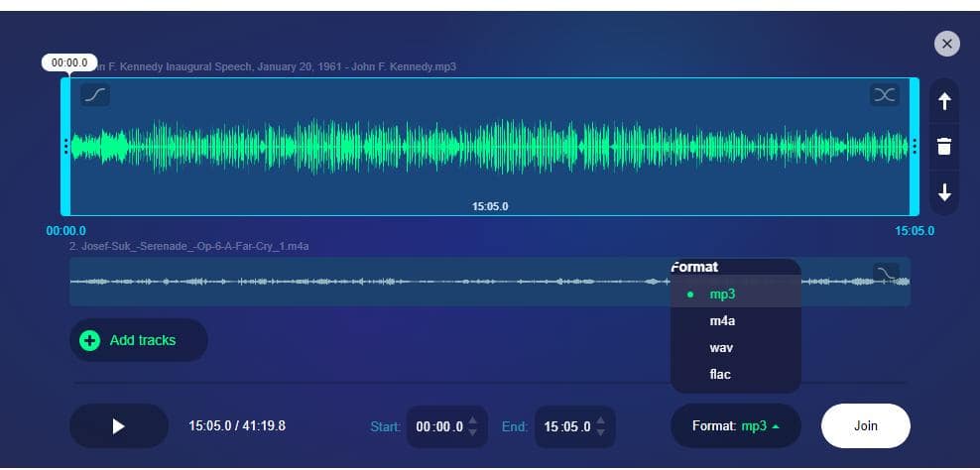Click the blue 15:05.0 end label below track
The image size is (980, 470).
[915, 231]
